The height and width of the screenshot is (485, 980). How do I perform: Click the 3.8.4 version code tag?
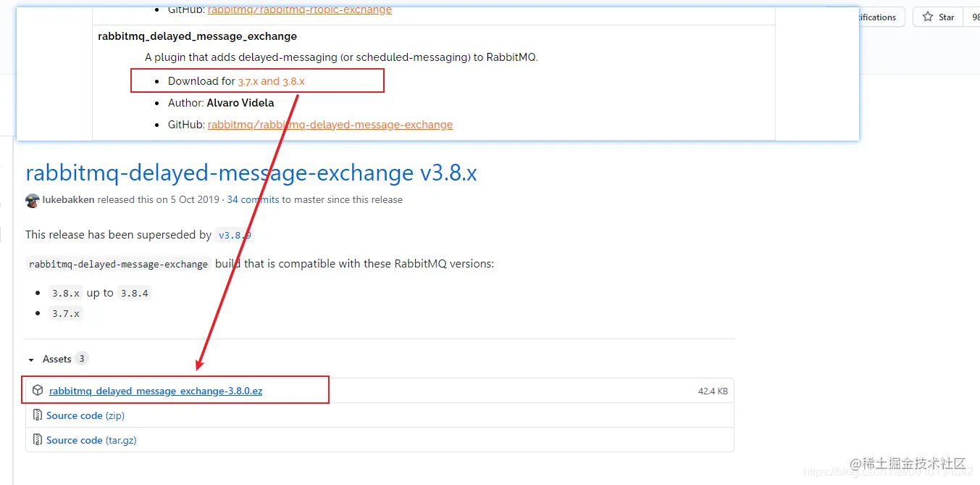(135, 293)
